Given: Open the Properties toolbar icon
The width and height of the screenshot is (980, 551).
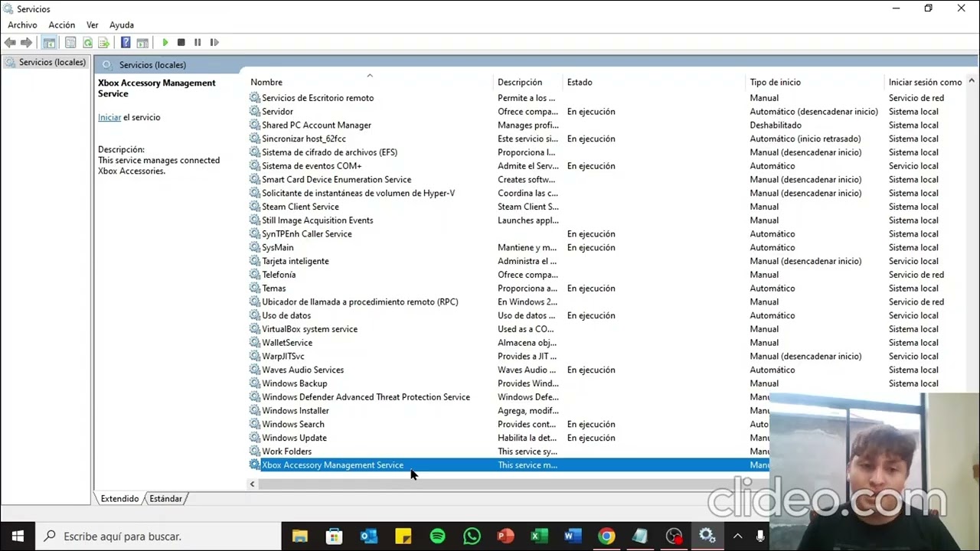Looking at the screenshot, I should [x=70, y=43].
